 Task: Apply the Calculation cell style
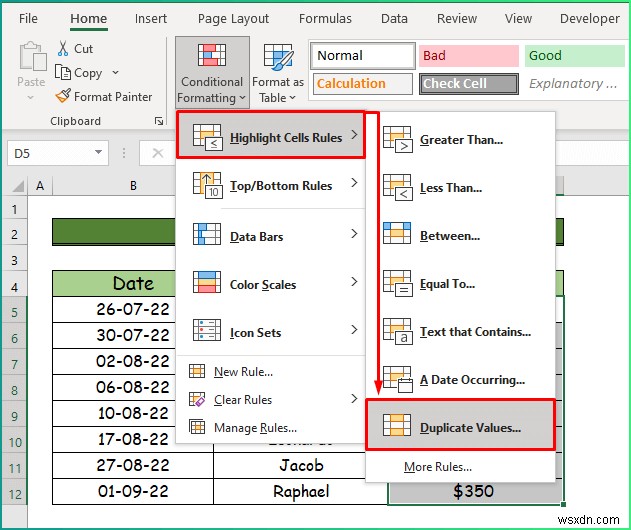click(363, 84)
